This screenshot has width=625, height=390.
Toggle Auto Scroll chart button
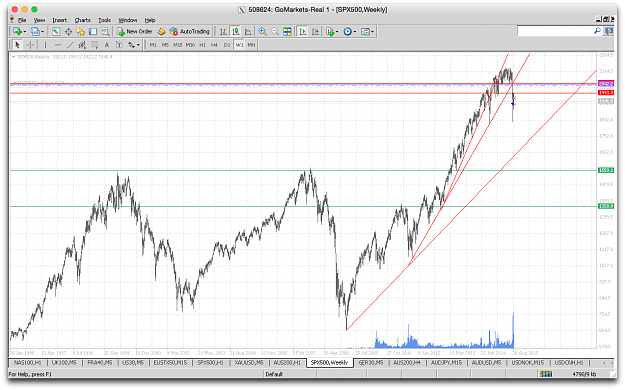(x=303, y=32)
